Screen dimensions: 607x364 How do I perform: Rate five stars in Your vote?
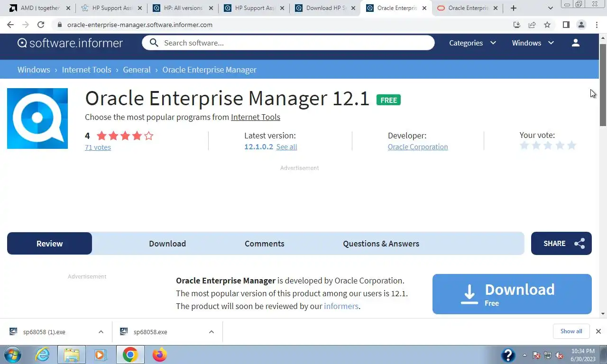click(571, 146)
